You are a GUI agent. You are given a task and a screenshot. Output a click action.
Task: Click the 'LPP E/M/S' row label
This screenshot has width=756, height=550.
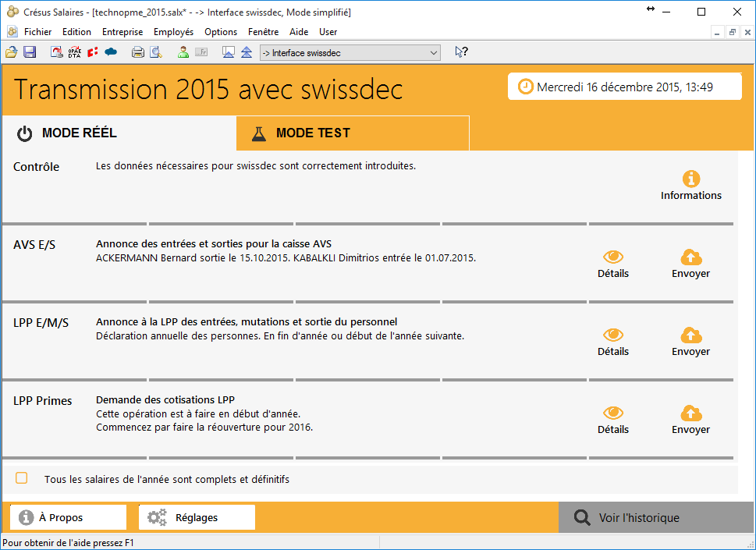(x=41, y=323)
